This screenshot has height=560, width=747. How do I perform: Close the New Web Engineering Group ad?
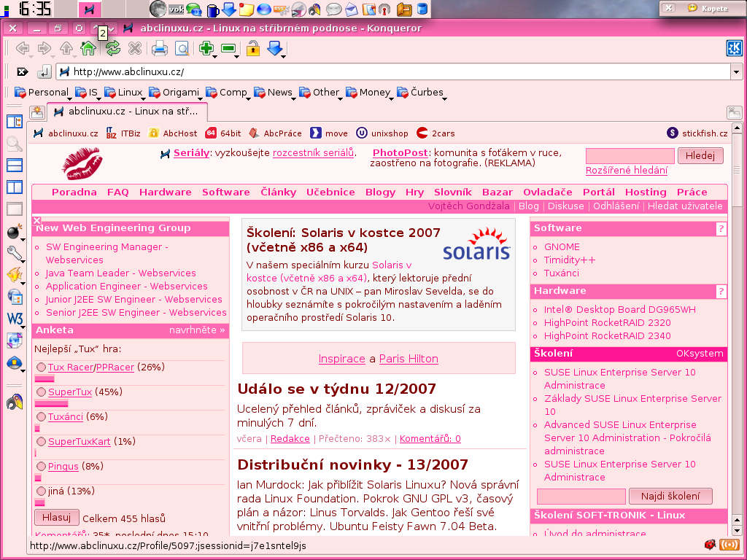click(36, 220)
